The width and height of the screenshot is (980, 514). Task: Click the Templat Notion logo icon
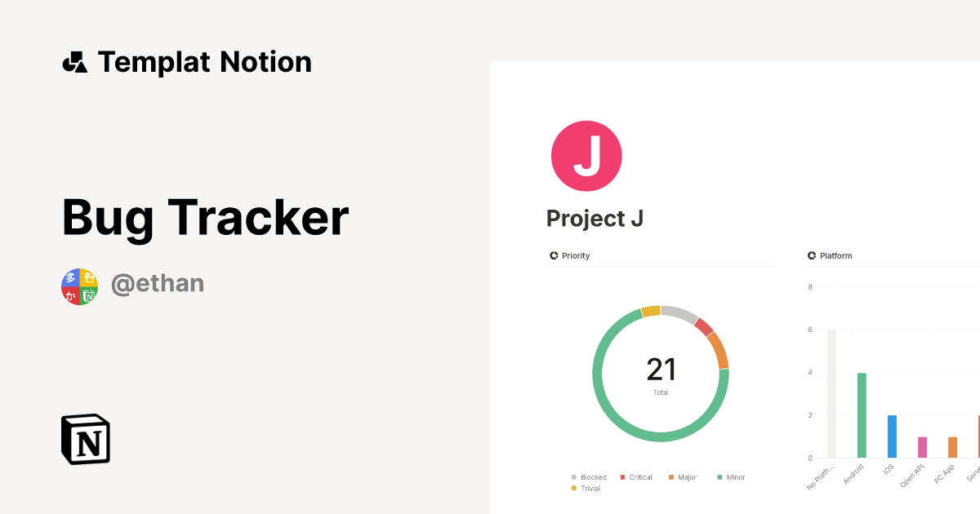[76, 61]
